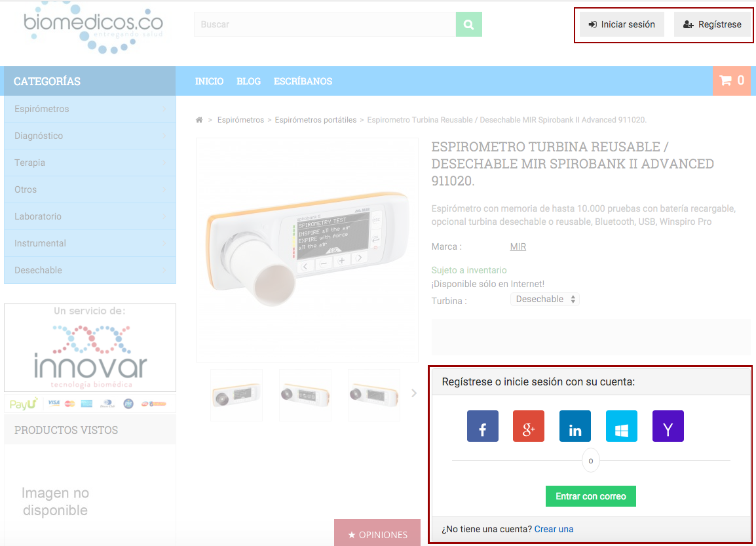Viewport: 756px width, 546px height.
Task: Click the PRODUCTOS VISTOS heading
Action: pyautogui.click(x=66, y=430)
